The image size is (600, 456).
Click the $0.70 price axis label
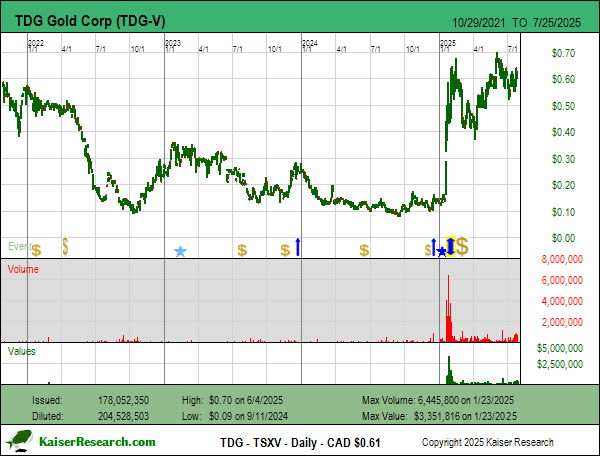[x=563, y=53]
